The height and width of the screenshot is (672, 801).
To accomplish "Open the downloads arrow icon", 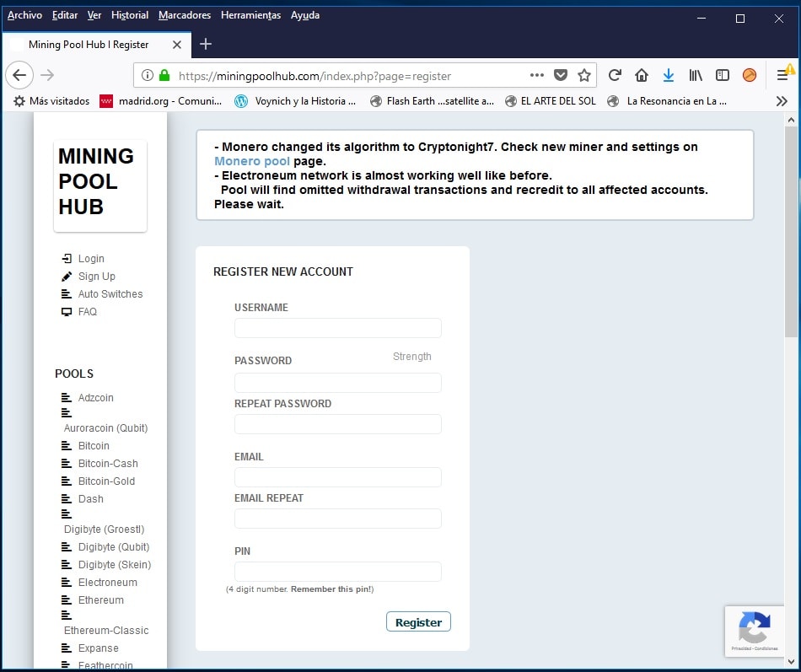I will pos(669,75).
